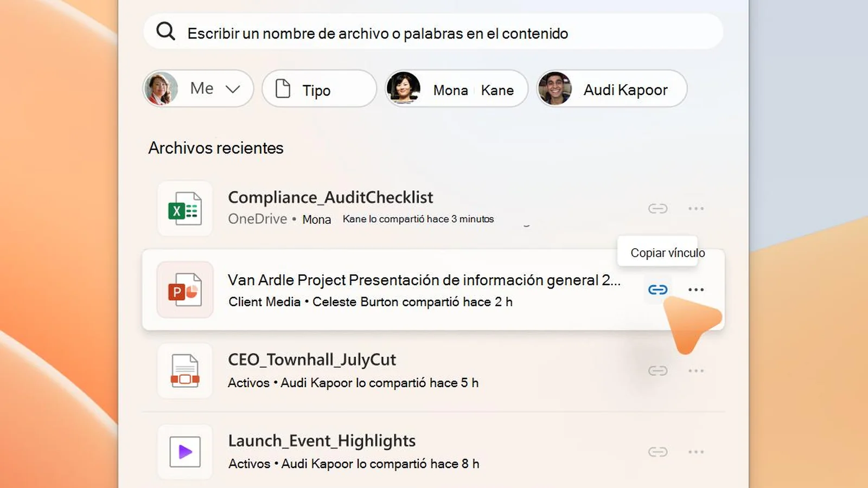The image size is (868, 488).
Task: Open CEO_Townhall_JulyCut file name
Action: coord(312,359)
